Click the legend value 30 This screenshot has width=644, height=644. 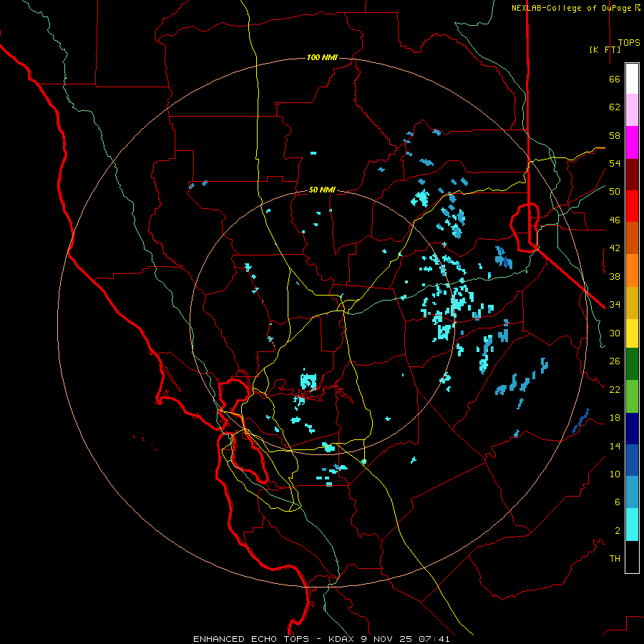tap(615, 333)
